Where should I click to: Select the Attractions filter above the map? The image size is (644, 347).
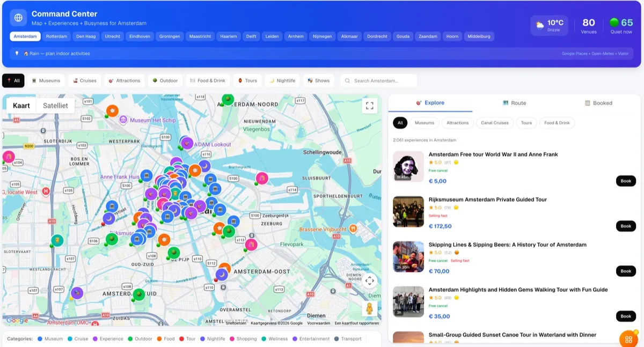point(125,80)
